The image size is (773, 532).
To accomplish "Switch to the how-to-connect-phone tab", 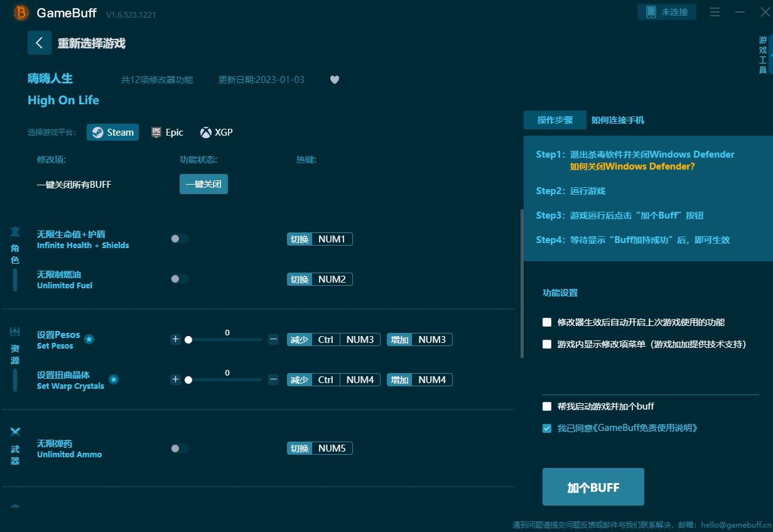I will (617, 120).
